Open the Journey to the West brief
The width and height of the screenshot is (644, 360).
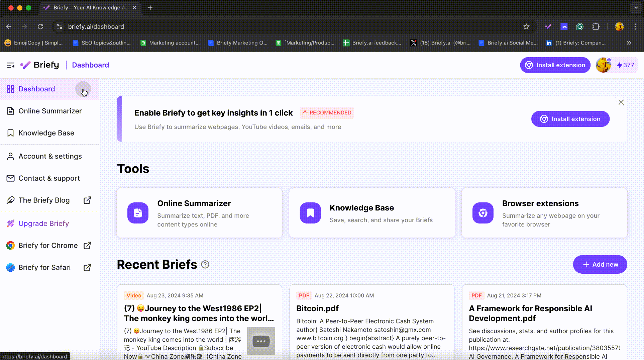pyautogui.click(x=200, y=323)
